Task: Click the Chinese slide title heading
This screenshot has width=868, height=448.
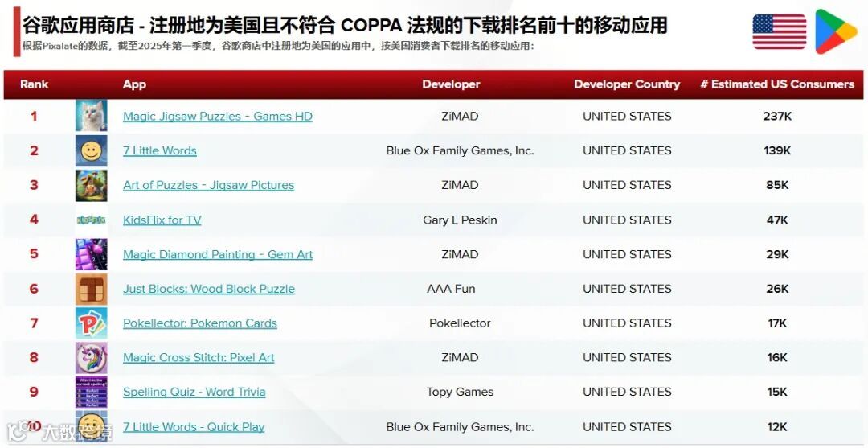Action: (x=344, y=25)
